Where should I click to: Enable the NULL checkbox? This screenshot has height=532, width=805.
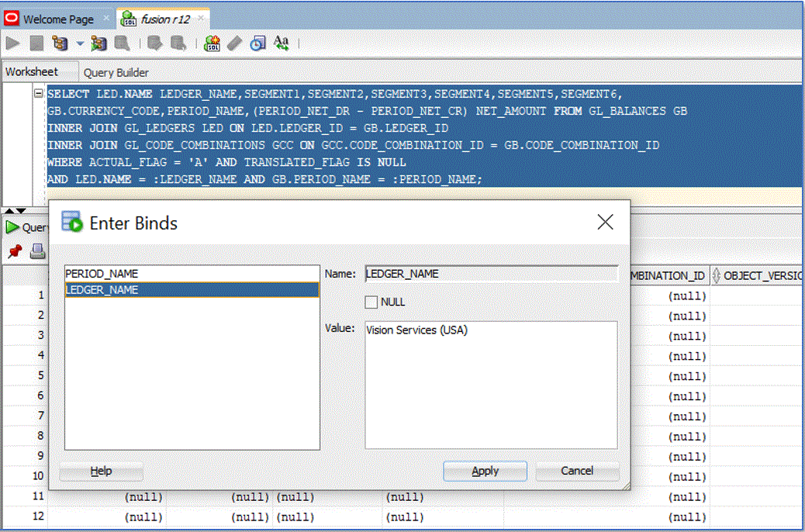click(371, 302)
